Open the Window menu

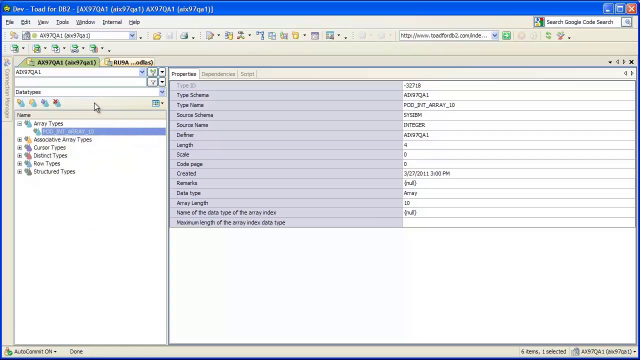click(x=85, y=22)
